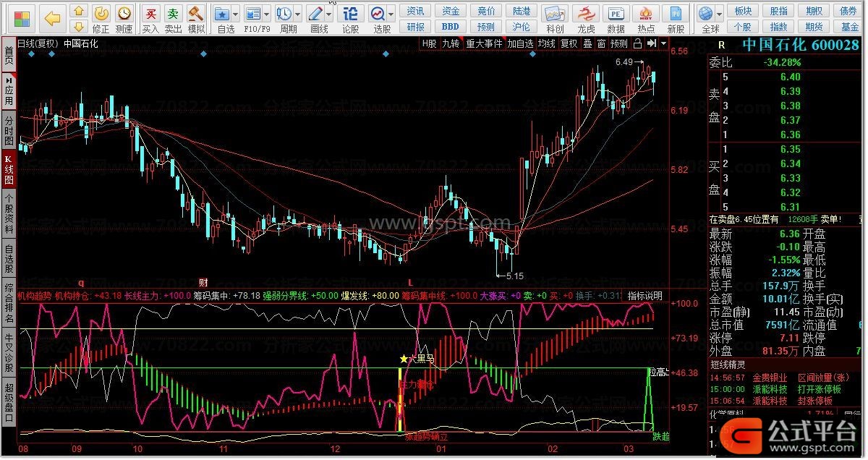This screenshot has width=868, height=460.
Task: Click the 板块 sector button
Action: tap(743, 11)
